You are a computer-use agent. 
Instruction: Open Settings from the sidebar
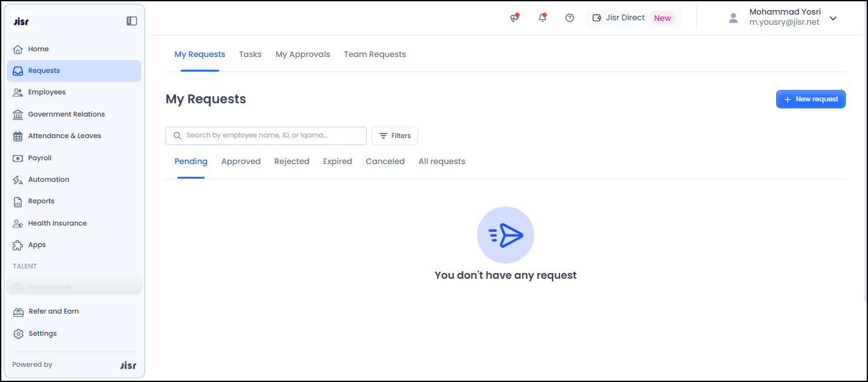42,333
